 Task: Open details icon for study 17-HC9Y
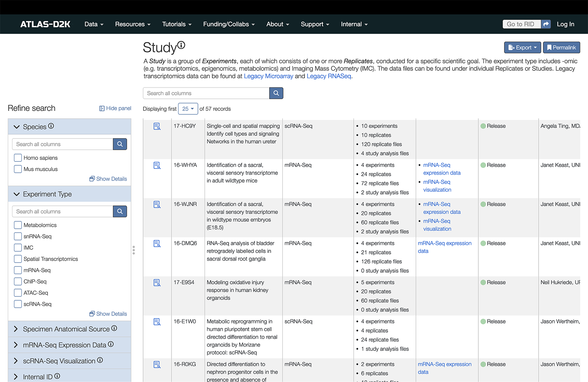[x=157, y=126]
